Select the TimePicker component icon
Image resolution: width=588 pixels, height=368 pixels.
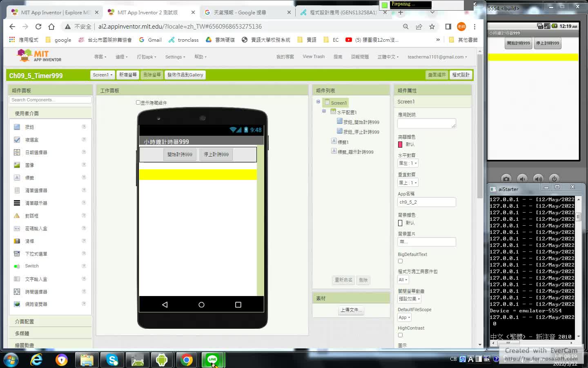coord(17,292)
